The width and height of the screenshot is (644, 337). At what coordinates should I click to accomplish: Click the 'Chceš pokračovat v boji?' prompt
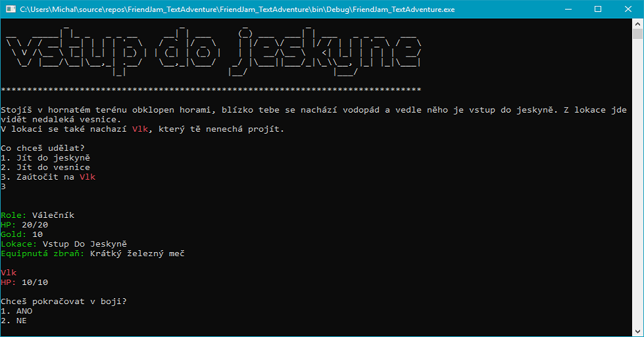pos(64,301)
